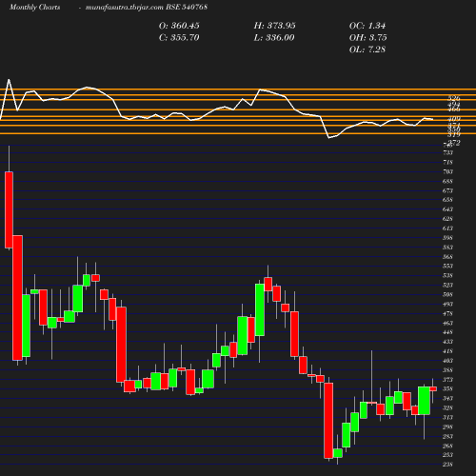Click the "Monthly Charts" title text
Screen dimensions: 476x476
[x=34, y=8]
